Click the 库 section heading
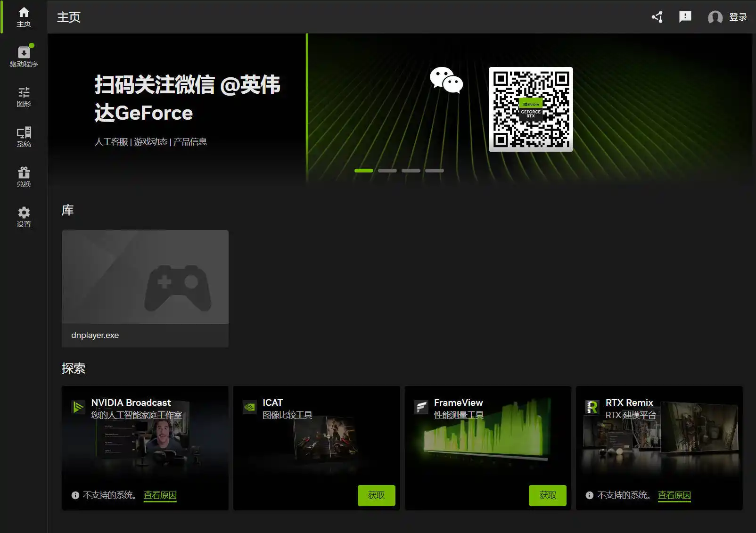Image resolution: width=756 pixels, height=533 pixels. [68, 210]
